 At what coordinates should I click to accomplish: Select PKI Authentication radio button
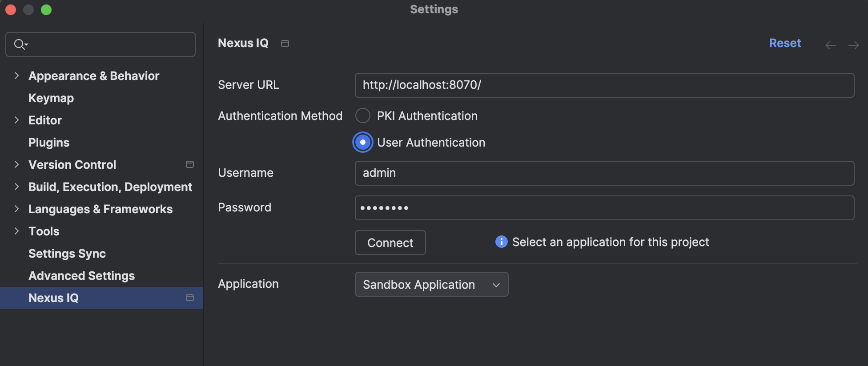click(x=363, y=115)
